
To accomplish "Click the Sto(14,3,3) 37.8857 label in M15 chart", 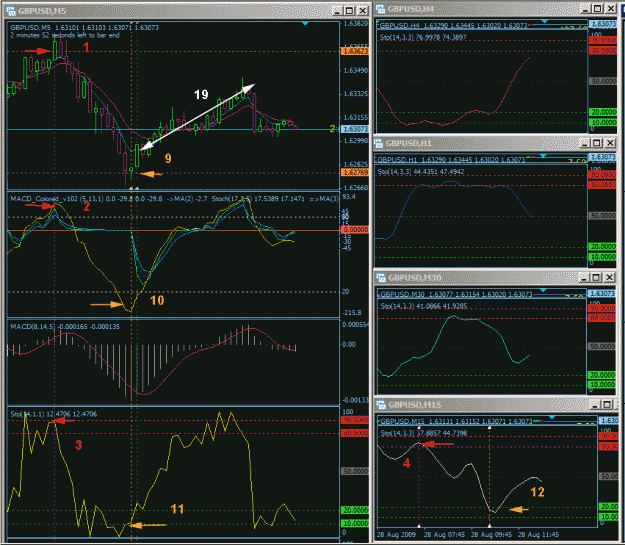I will pyautogui.click(x=424, y=433).
